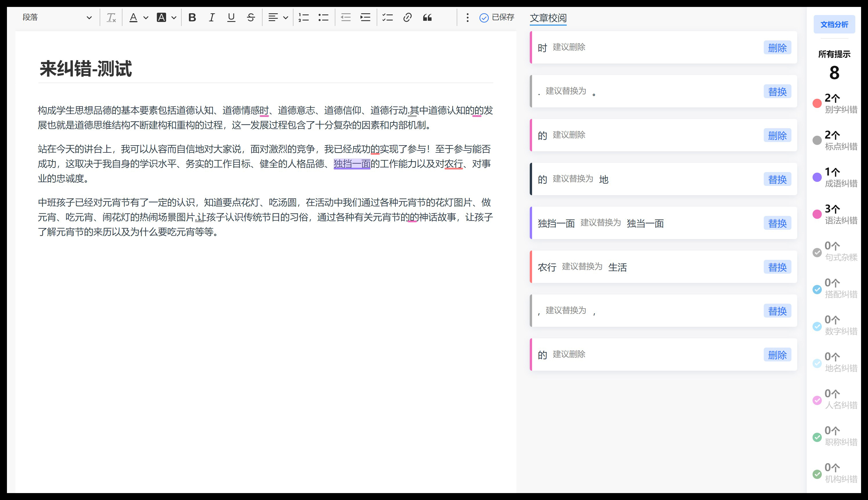868x500 pixels.
Task: Switch to the 文章校阅 tab
Action: point(548,18)
